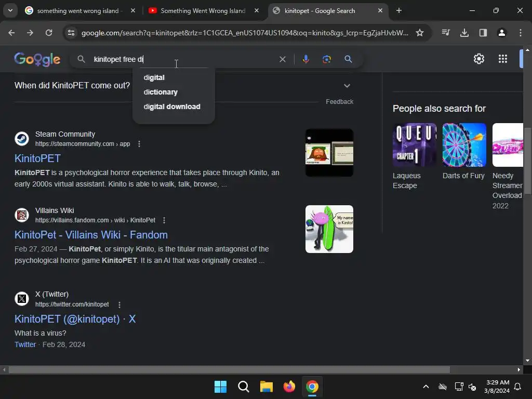Add a new tab with plus button

[x=399, y=10]
